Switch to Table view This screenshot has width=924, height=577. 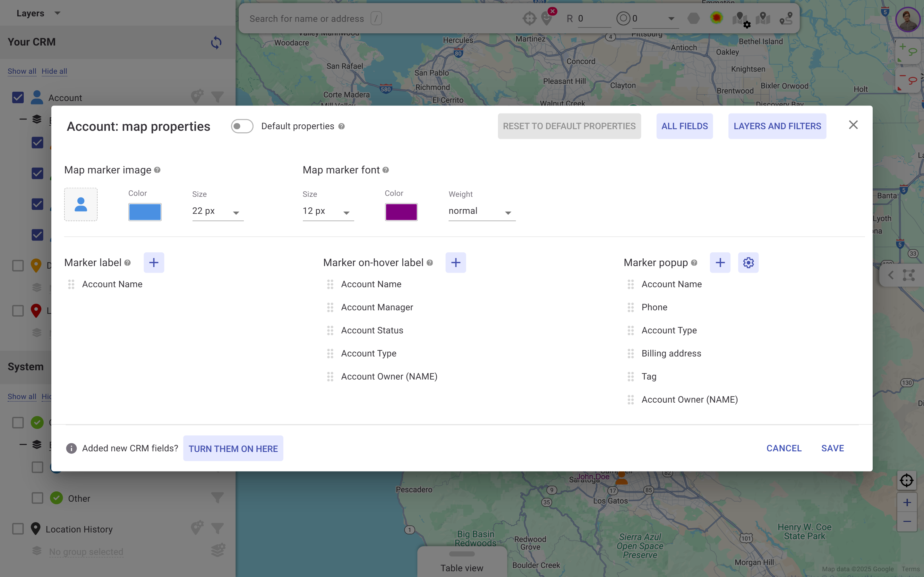[461, 568]
